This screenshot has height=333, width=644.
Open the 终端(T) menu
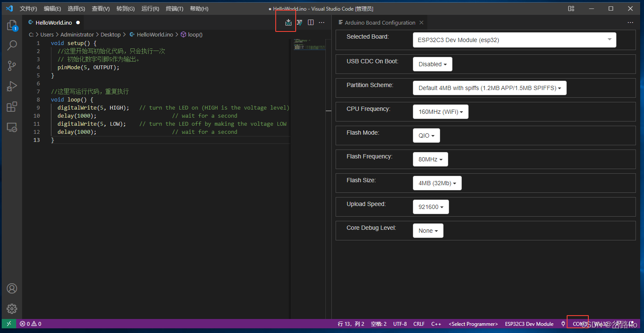pyautogui.click(x=175, y=8)
